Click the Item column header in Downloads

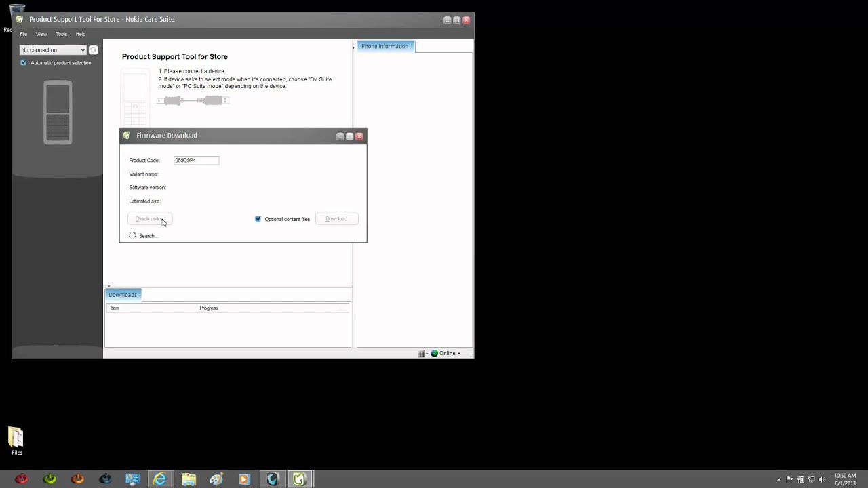tap(115, 308)
